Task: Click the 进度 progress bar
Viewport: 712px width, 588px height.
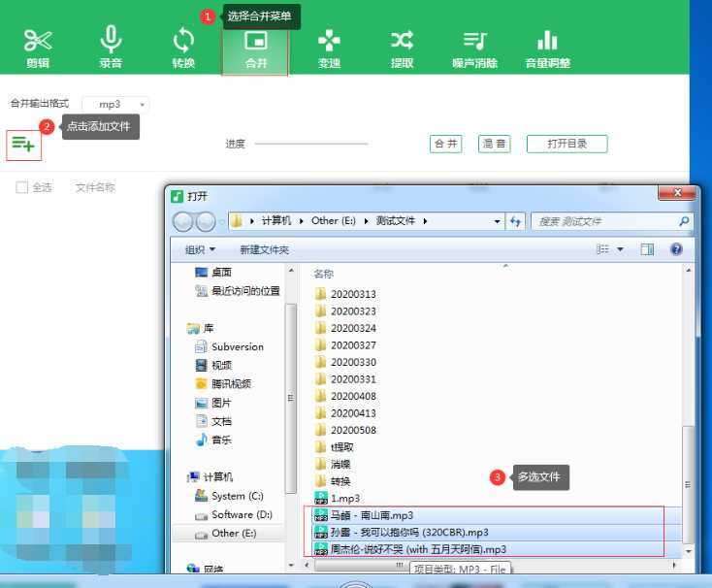Action: pos(310,144)
